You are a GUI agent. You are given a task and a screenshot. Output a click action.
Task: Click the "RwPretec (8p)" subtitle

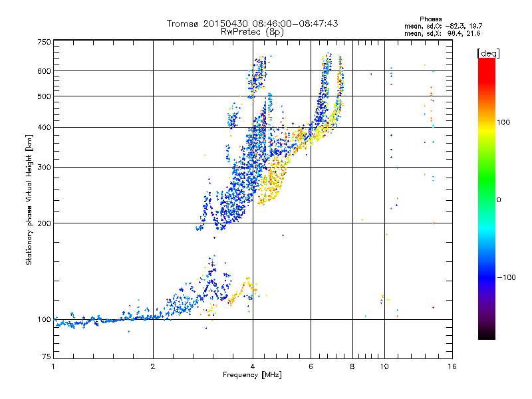(x=252, y=32)
